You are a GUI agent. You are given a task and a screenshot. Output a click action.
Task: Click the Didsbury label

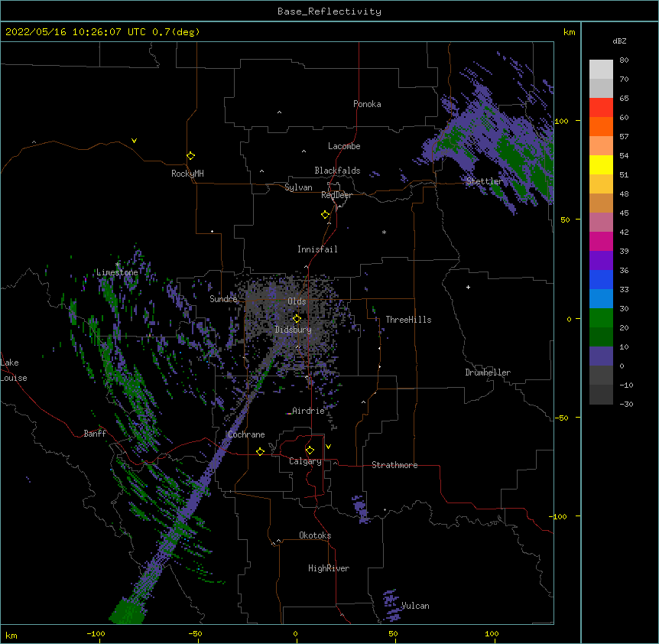point(294,330)
